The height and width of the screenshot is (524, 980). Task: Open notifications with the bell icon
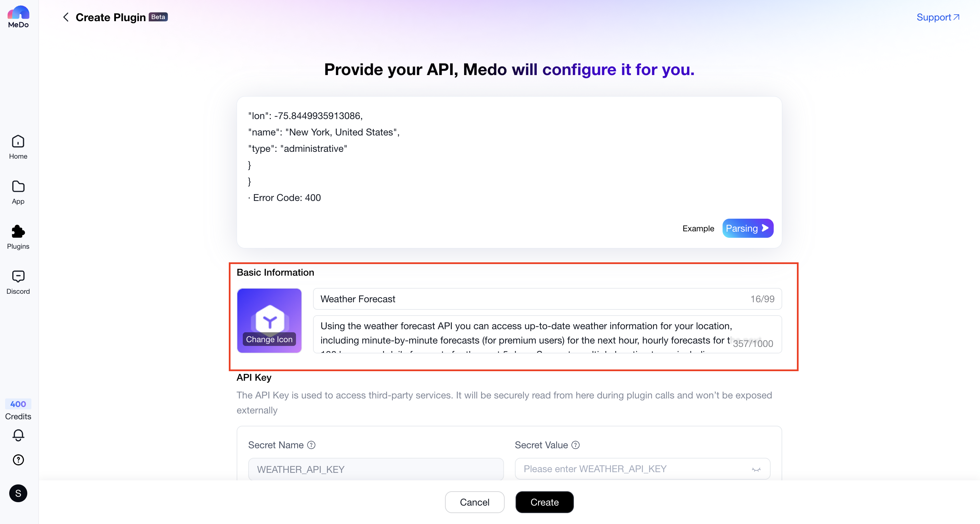18,435
